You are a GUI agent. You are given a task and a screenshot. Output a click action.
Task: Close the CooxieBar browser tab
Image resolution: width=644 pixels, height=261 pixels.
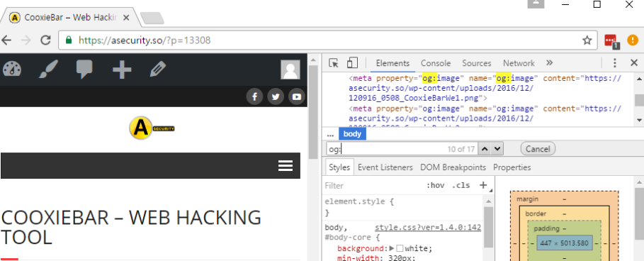127,18
